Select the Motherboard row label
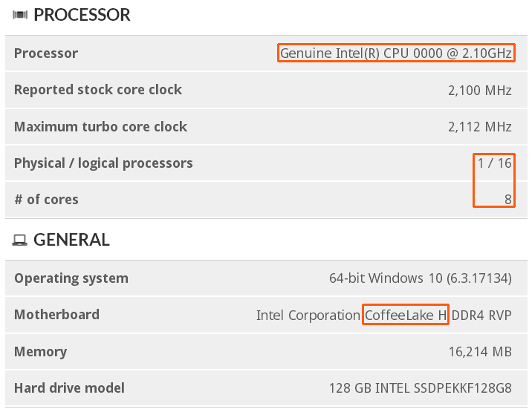The width and height of the screenshot is (532, 412). pyautogui.click(x=56, y=315)
